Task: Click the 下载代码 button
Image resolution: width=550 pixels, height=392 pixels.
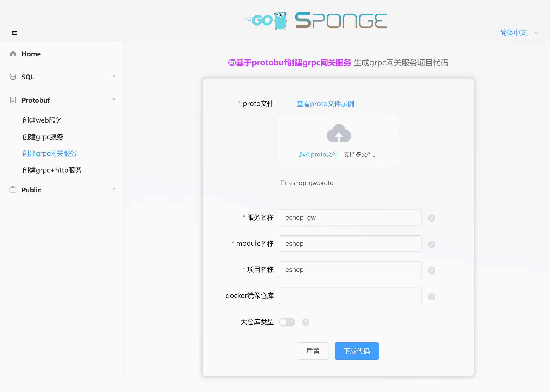Action: tap(356, 351)
